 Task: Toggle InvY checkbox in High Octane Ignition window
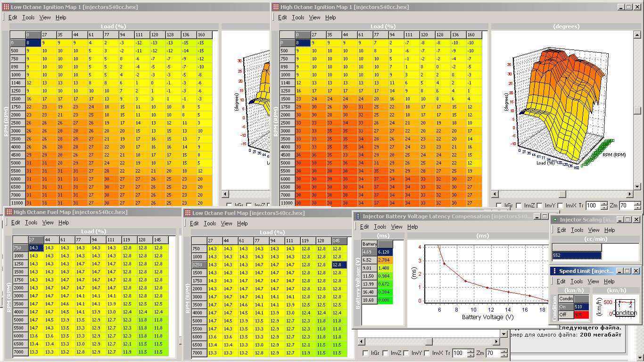pyautogui.click(x=540, y=206)
